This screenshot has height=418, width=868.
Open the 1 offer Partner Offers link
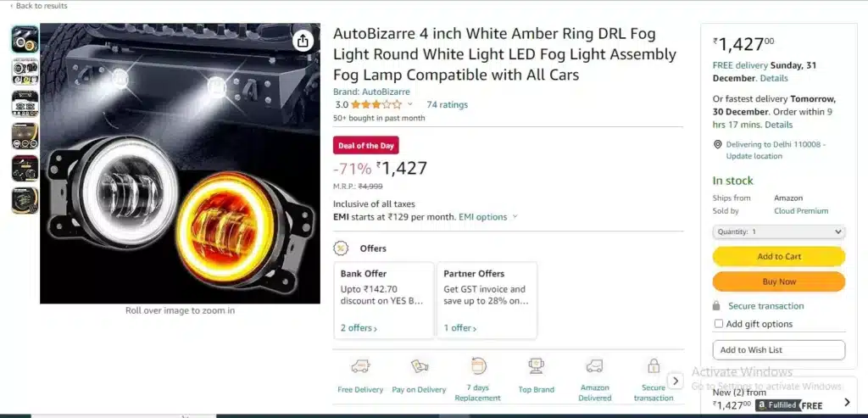point(459,328)
